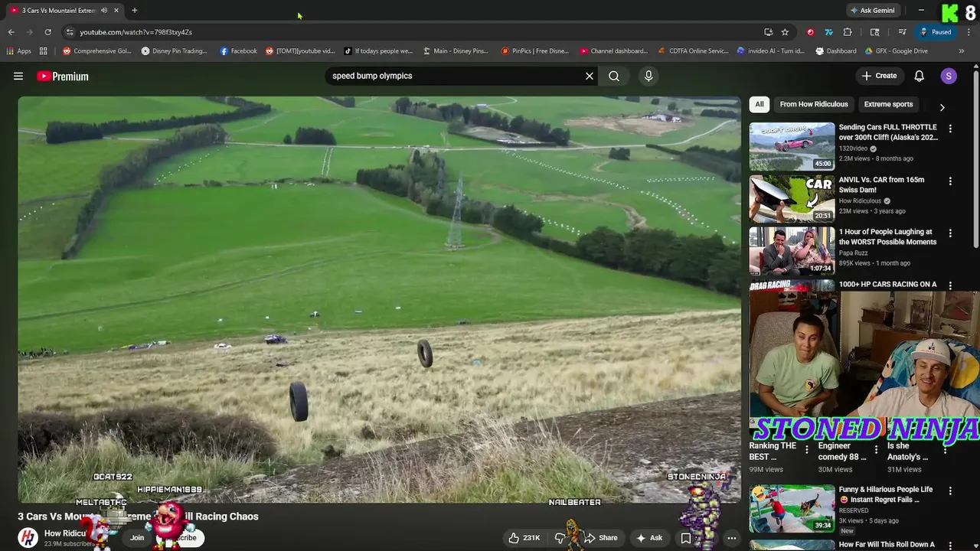Like the video with the 231K thumbs up
This screenshot has height=551, width=980.
524,538
